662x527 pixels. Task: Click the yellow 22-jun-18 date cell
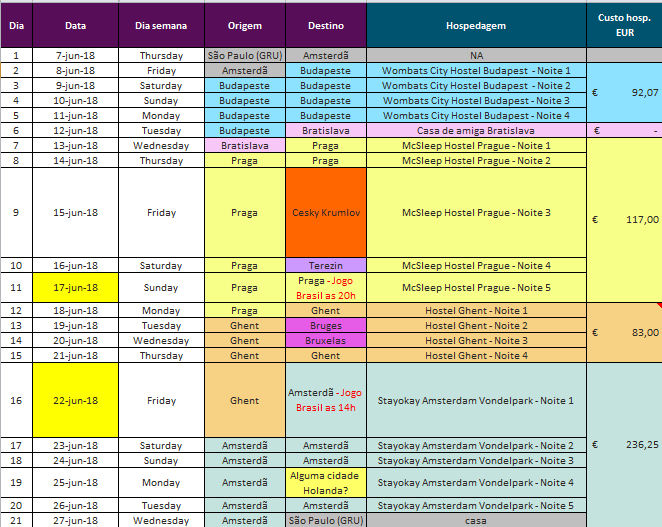tap(75, 400)
